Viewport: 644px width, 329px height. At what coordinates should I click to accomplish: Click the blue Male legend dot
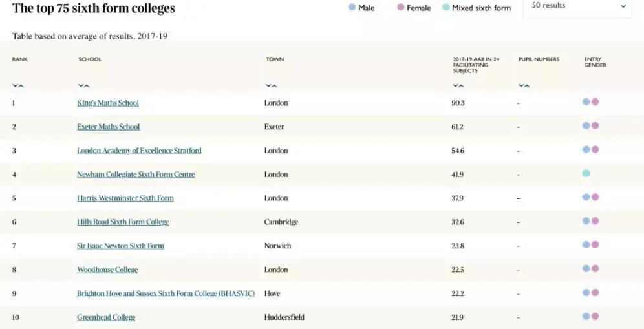352,7
